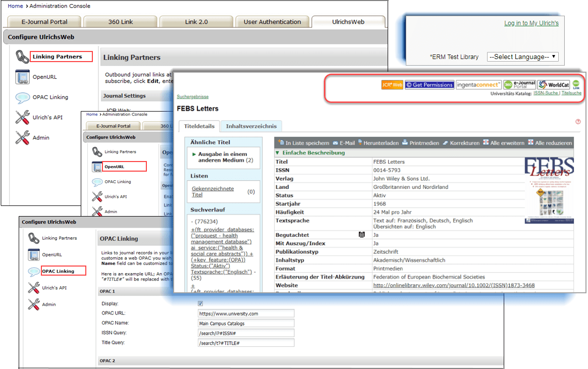
Task: Click the Ulrich's API tools icon in the small middle console
Action: (97, 196)
